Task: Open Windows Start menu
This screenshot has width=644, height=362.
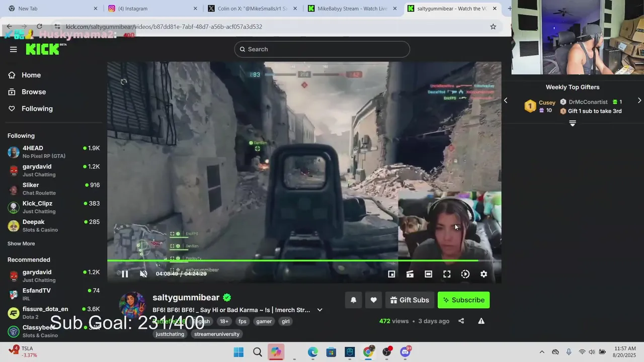Action: [x=238, y=352]
